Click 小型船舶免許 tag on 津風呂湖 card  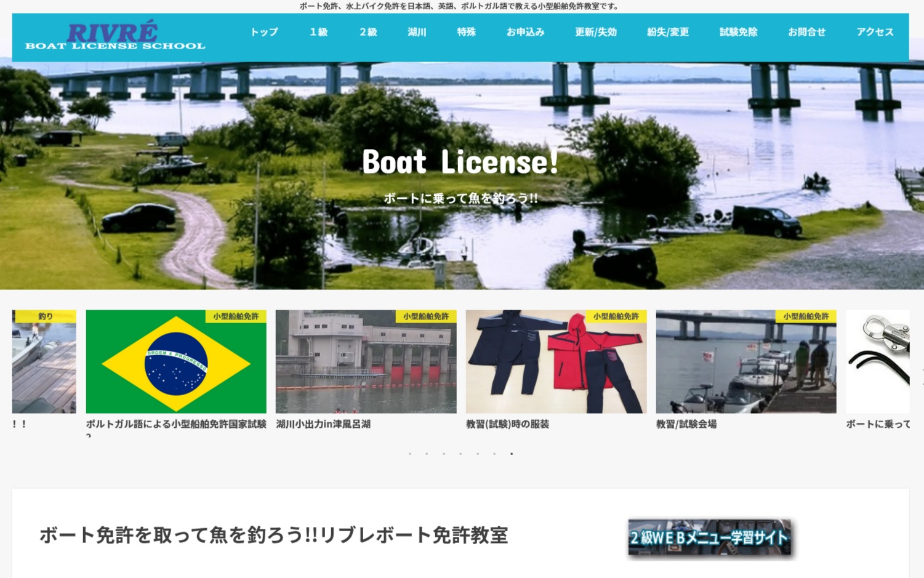[x=426, y=316]
